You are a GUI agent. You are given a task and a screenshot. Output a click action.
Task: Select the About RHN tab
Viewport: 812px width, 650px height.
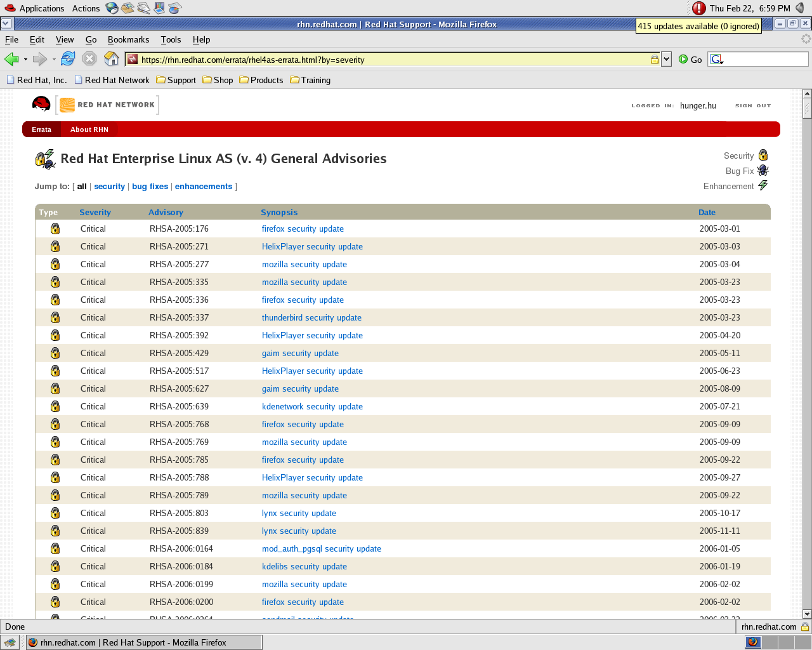pos(89,129)
